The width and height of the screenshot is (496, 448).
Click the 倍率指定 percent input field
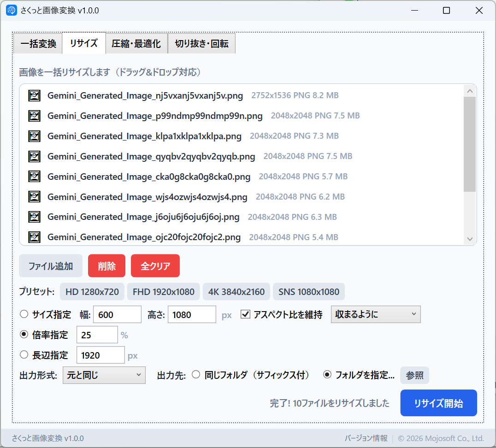(x=97, y=335)
